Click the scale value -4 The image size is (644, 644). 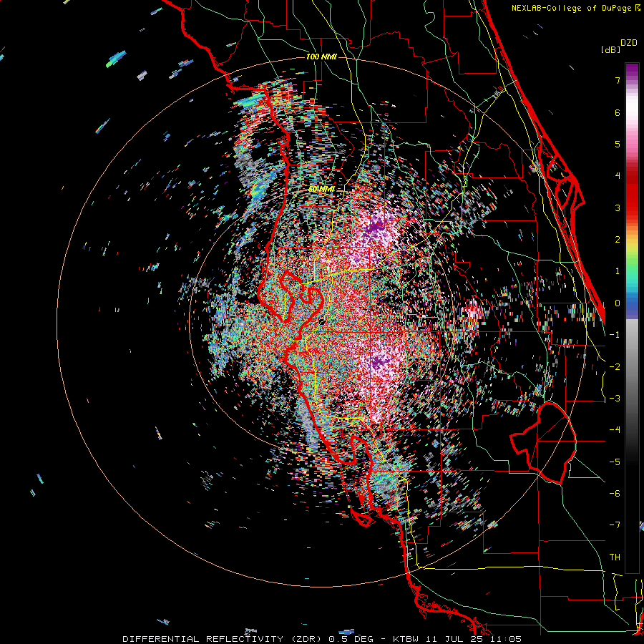tap(615, 430)
